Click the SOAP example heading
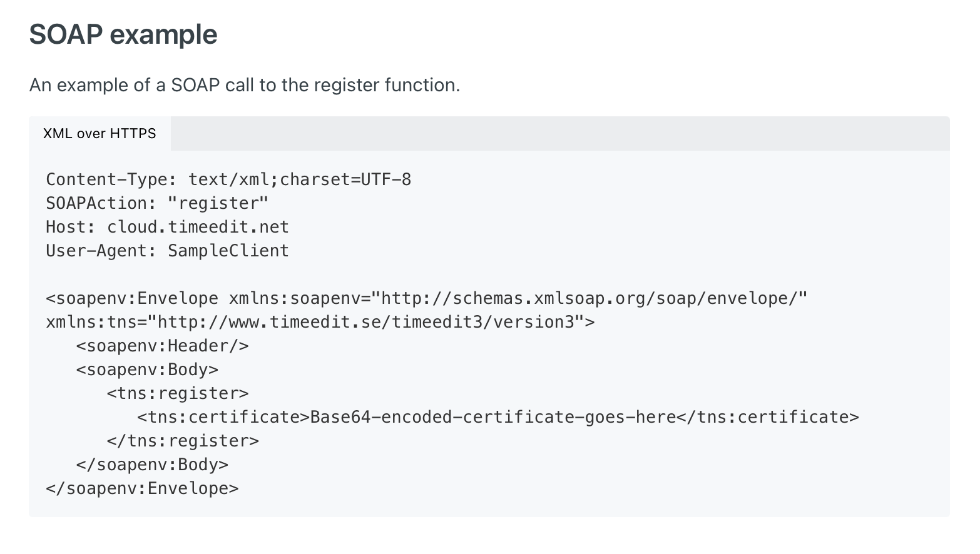The image size is (980, 554). pyautogui.click(x=123, y=34)
